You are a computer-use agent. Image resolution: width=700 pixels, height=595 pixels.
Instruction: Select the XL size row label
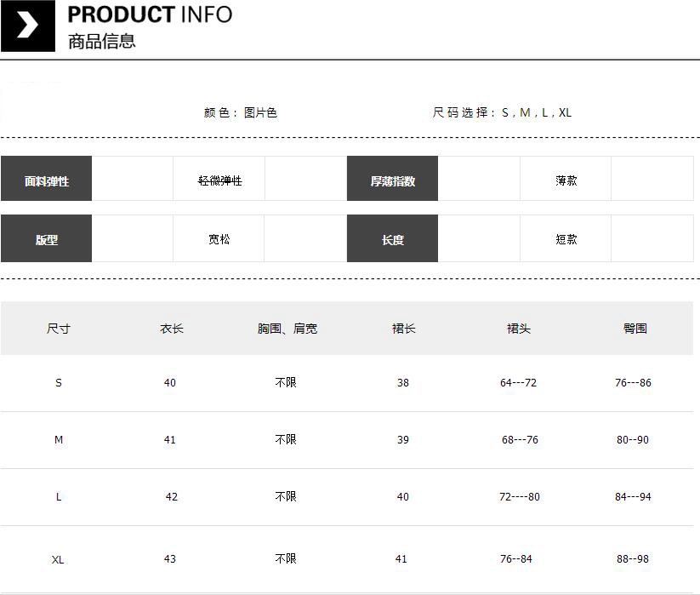pos(58,559)
